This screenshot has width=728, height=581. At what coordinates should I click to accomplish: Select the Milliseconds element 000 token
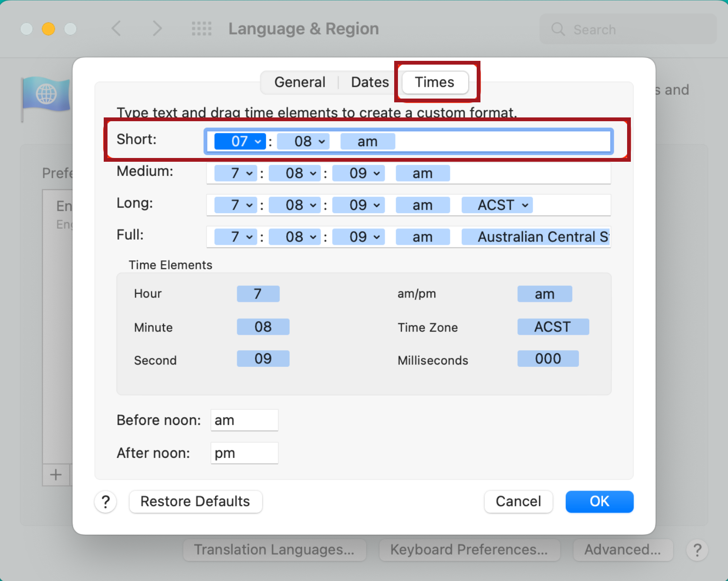pyautogui.click(x=548, y=359)
